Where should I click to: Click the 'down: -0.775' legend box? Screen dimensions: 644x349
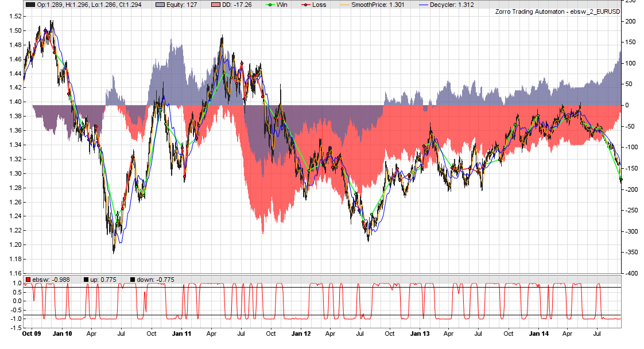(x=132, y=280)
